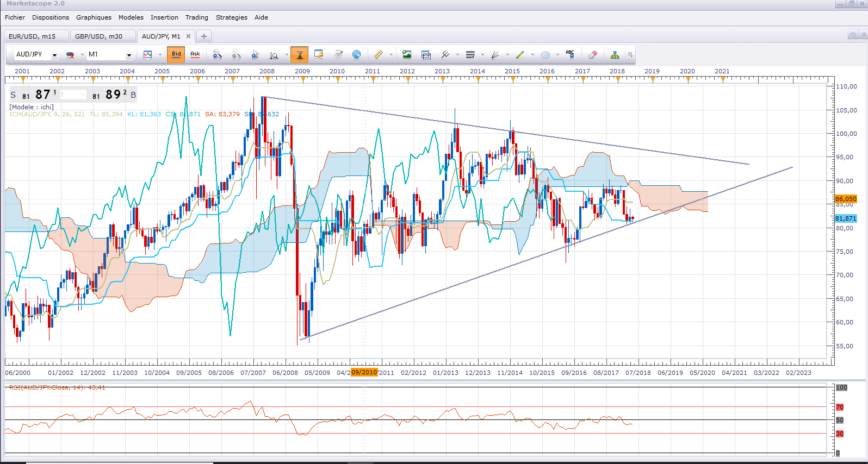Click the blue radar globe icon
868x464 pixels.
[357, 55]
